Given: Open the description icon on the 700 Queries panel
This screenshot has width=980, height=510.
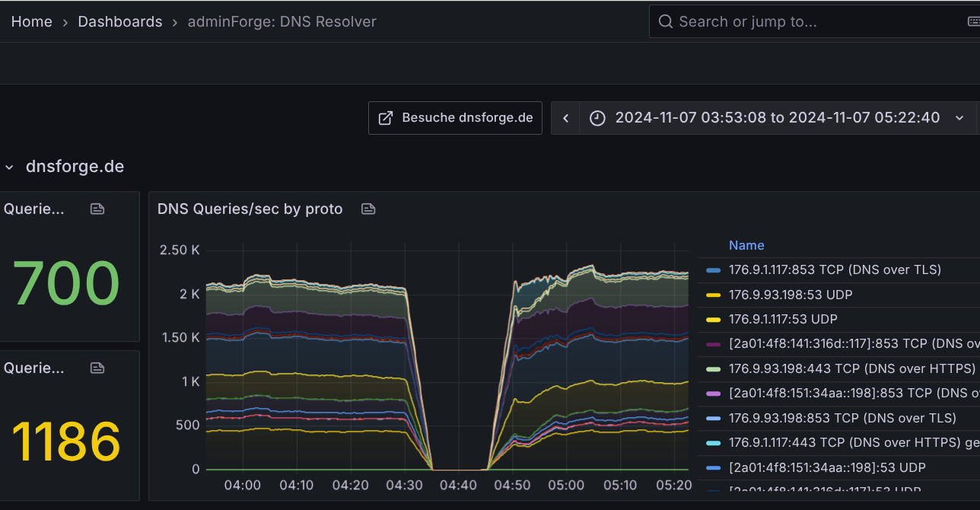Looking at the screenshot, I should (97, 209).
